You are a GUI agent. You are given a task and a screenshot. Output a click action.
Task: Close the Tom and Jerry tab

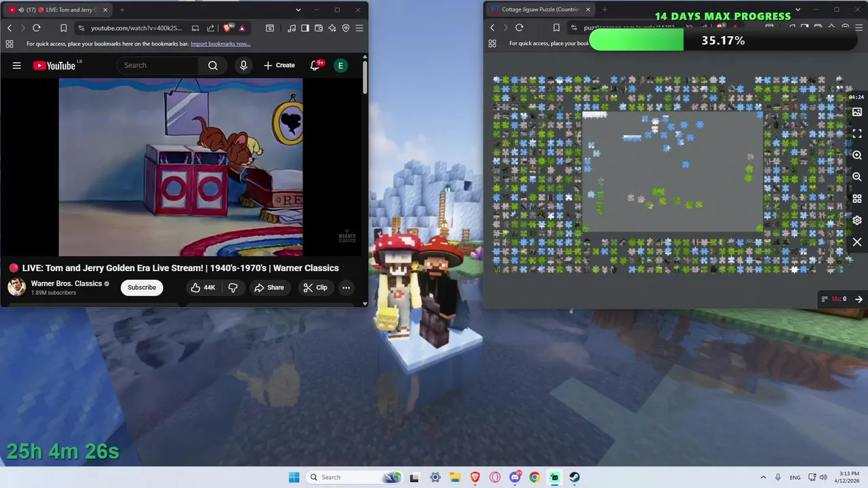click(x=105, y=9)
